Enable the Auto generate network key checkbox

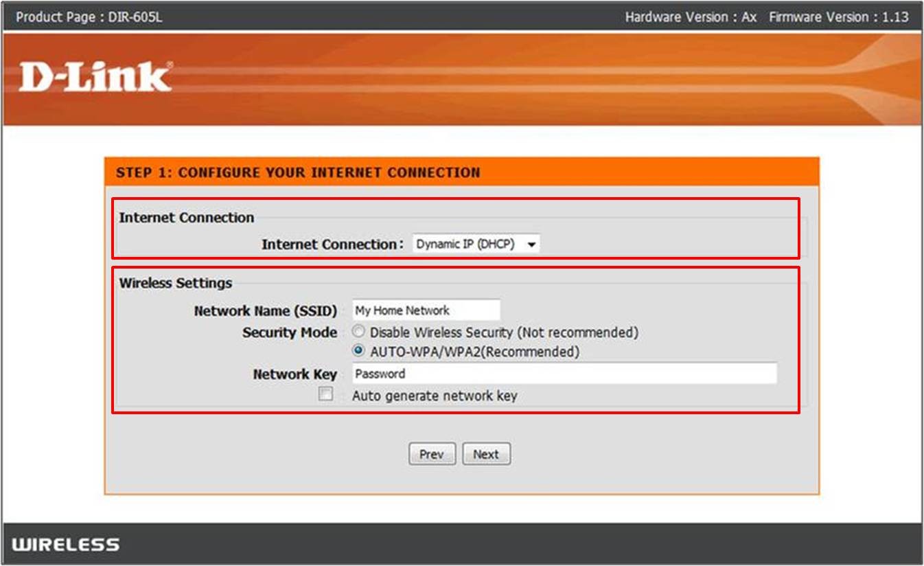pyautogui.click(x=325, y=394)
